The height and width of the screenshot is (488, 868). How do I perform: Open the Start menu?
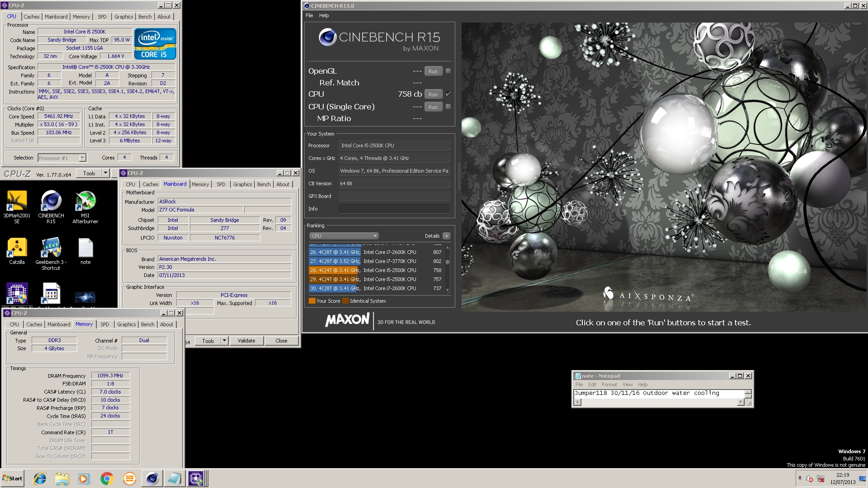pos(12,479)
